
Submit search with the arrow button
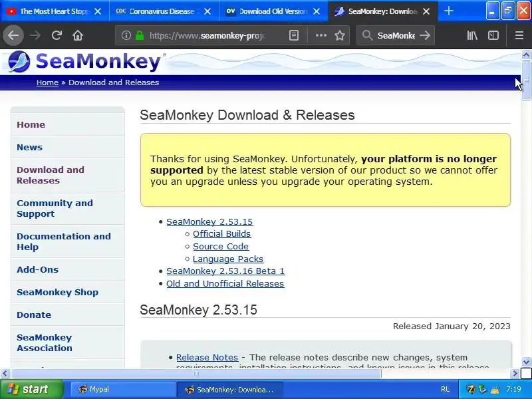[x=425, y=35]
